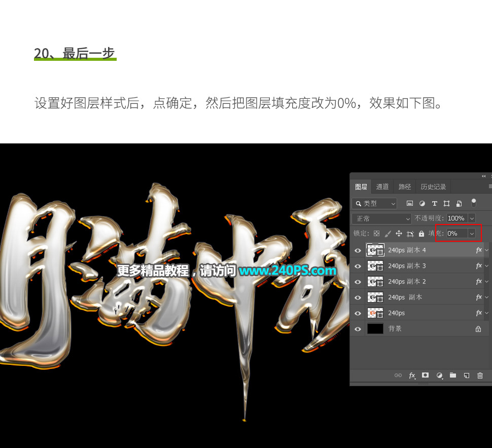Click the filtering toggle switch in Layers panel

click(x=473, y=203)
